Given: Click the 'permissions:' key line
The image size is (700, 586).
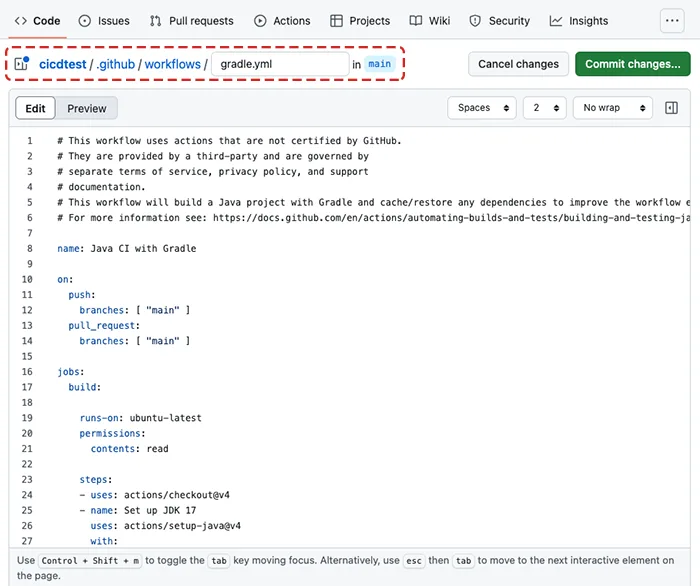Looking at the screenshot, I should tap(112, 433).
